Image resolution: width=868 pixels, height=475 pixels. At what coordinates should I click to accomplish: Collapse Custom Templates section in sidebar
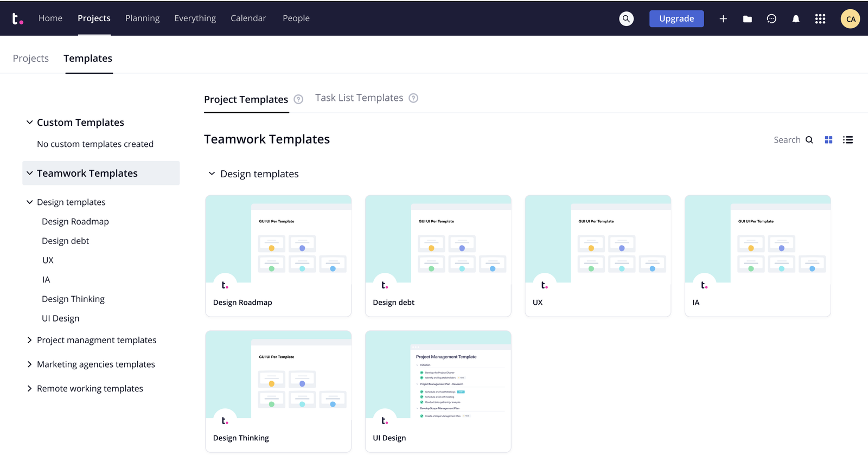(29, 123)
